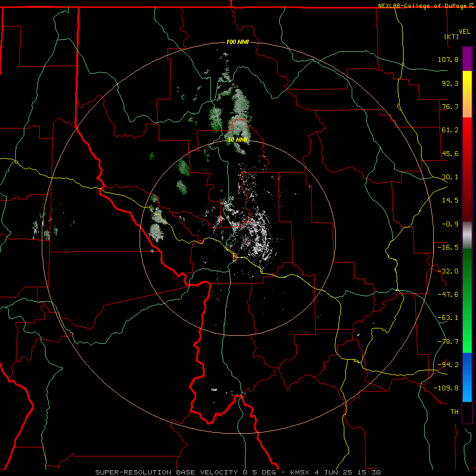This screenshot has height=476, width=476.
Task: Pick the green segment of the velocity color bar
Action: [x=467, y=300]
